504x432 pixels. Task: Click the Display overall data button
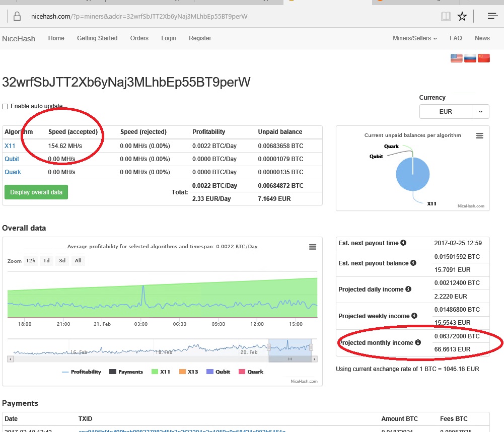tap(36, 192)
